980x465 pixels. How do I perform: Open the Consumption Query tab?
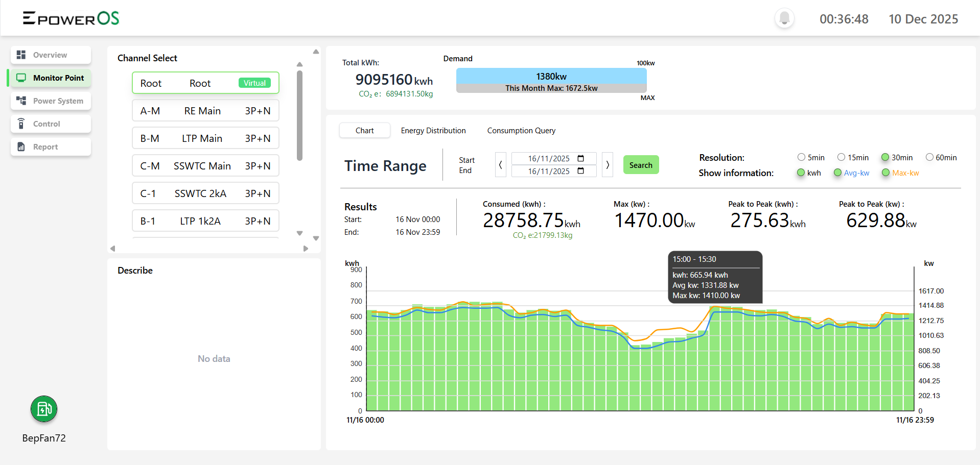(x=521, y=130)
